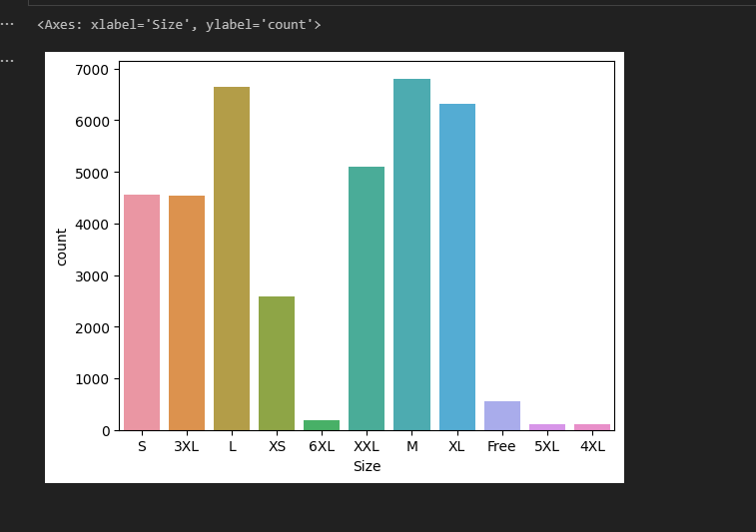Screen dimensions: 756x532
Task: Pick the teal XXL bar
Action: pyautogui.click(x=367, y=298)
